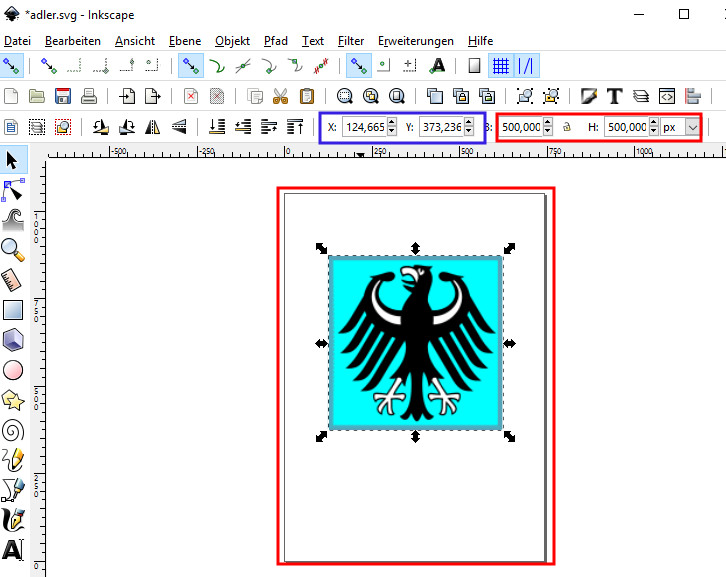The height and width of the screenshot is (577, 726).
Task: Toggle global snapping on or off
Action: click(11, 66)
